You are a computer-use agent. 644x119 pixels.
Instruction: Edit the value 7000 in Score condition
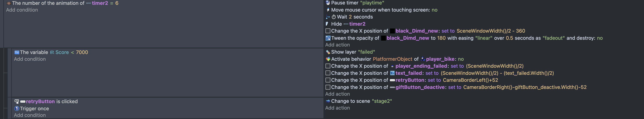point(82,52)
